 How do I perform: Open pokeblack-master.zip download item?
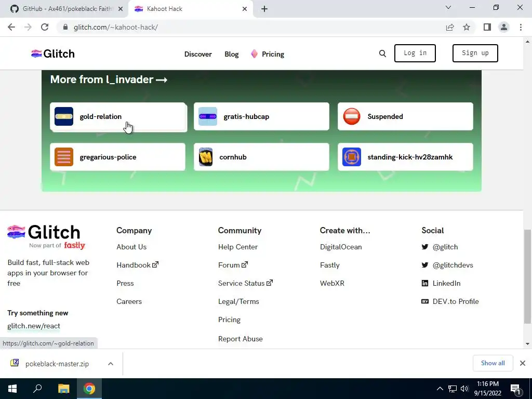(57, 364)
